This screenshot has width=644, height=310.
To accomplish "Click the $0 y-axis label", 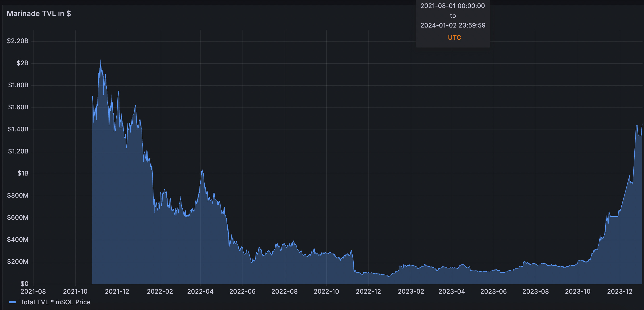I will [x=24, y=284].
